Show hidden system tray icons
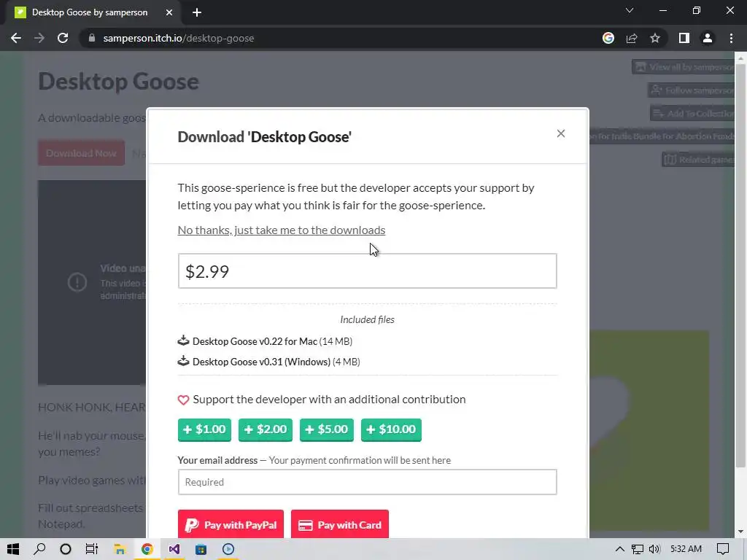The image size is (747, 560). pyautogui.click(x=620, y=549)
